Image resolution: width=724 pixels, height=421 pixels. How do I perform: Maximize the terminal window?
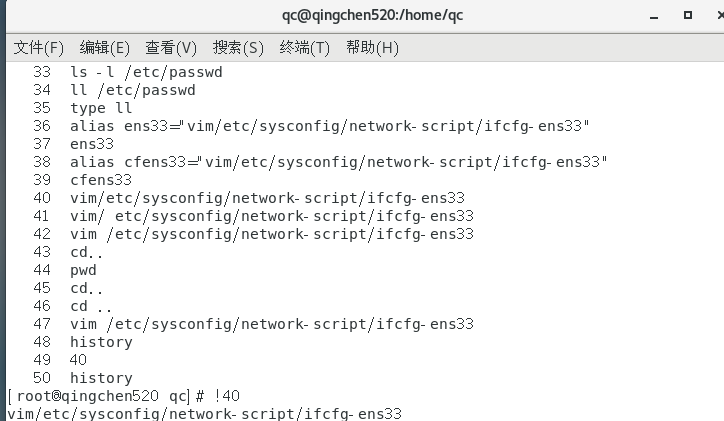point(688,15)
